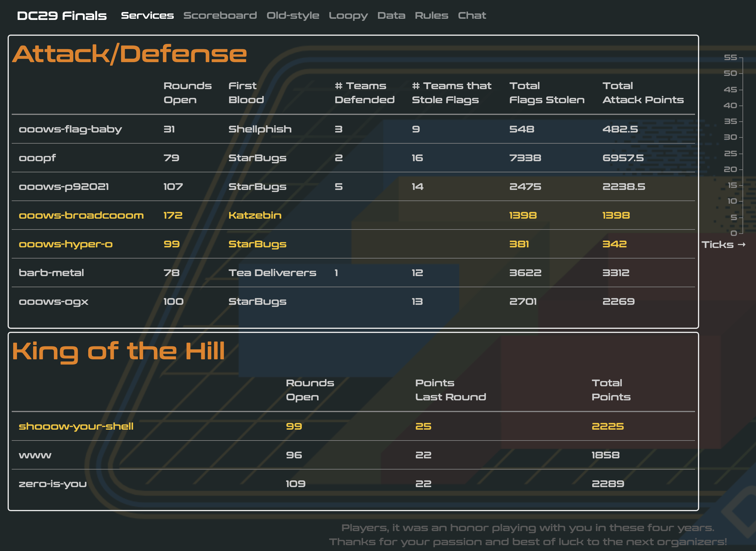Open the Scoreboard tab
Image resolution: width=756 pixels, height=551 pixels.
pos(220,15)
